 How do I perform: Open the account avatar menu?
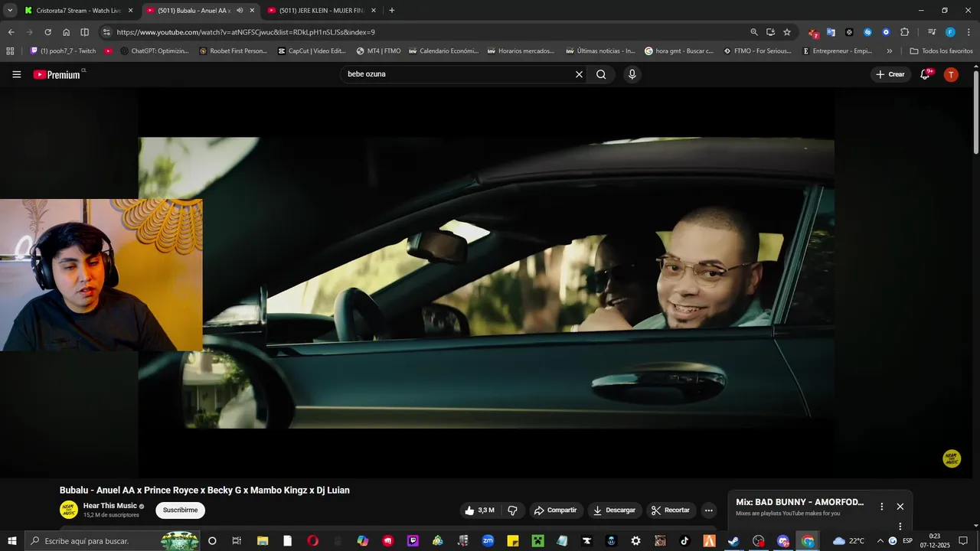(x=951, y=74)
